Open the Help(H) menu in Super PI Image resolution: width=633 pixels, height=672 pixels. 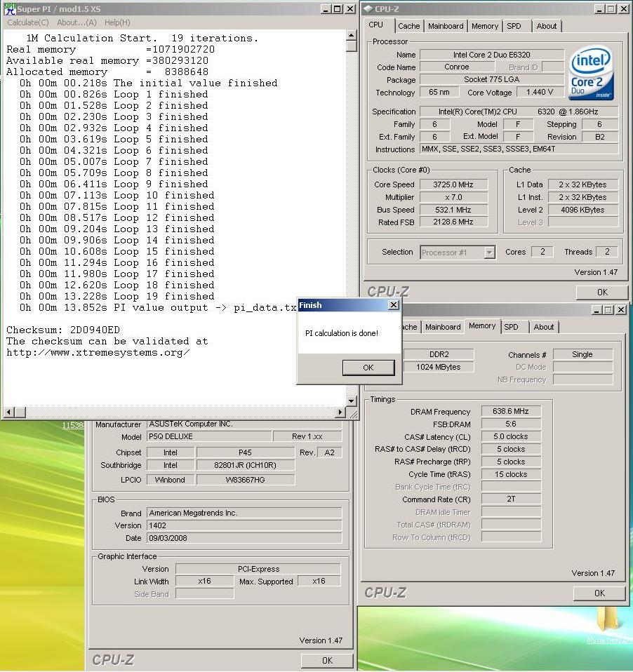click(117, 22)
